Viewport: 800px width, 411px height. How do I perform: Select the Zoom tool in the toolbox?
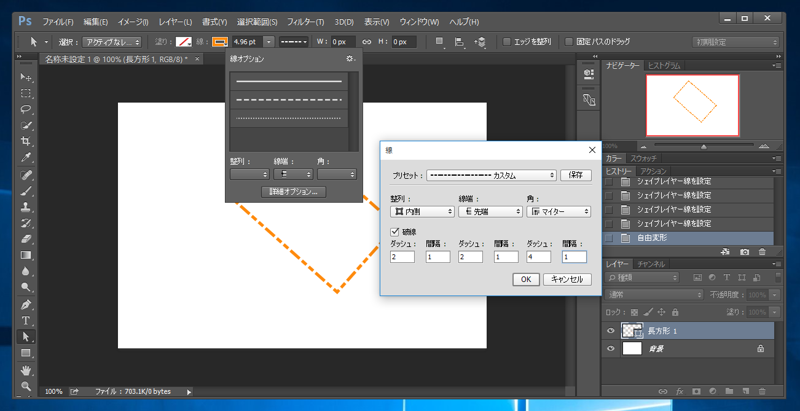26,386
